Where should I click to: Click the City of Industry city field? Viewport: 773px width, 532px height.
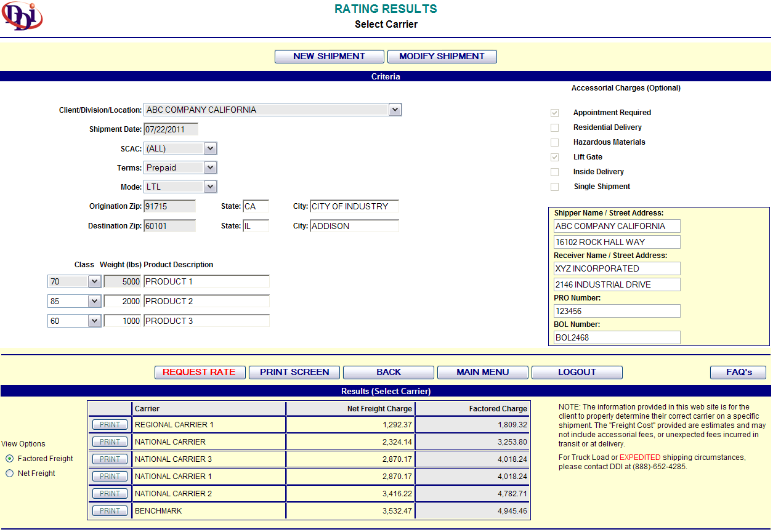tap(354, 206)
